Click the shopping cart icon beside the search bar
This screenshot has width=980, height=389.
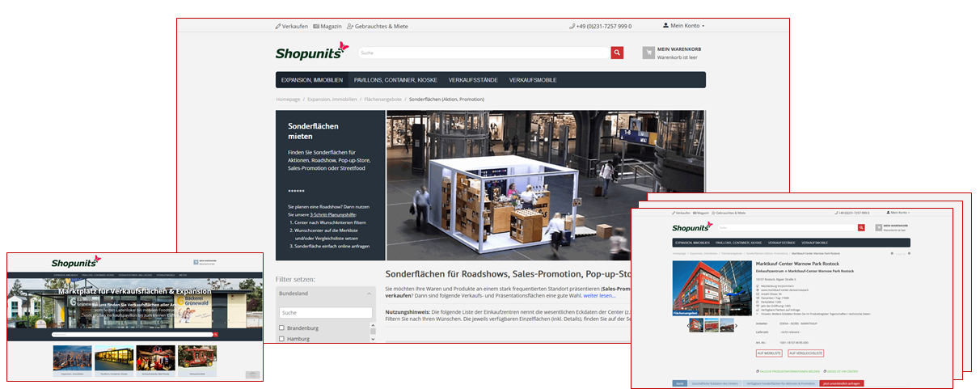tap(649, 53)
